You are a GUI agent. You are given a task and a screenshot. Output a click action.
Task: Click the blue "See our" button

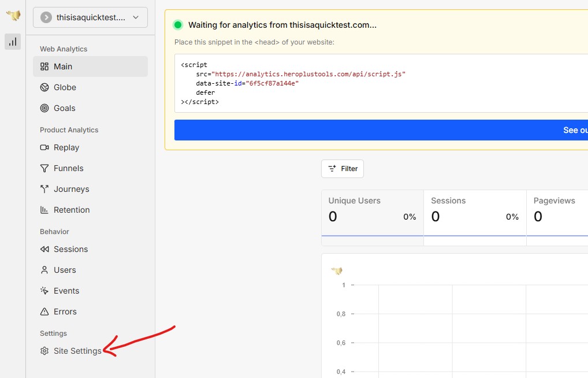tap(381, 130)
